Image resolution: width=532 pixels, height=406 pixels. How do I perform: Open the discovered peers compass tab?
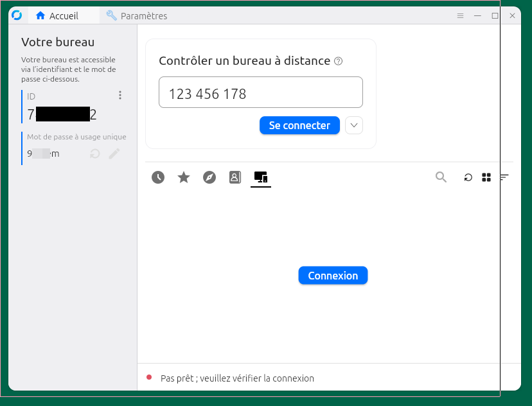[x=209, y=177]
